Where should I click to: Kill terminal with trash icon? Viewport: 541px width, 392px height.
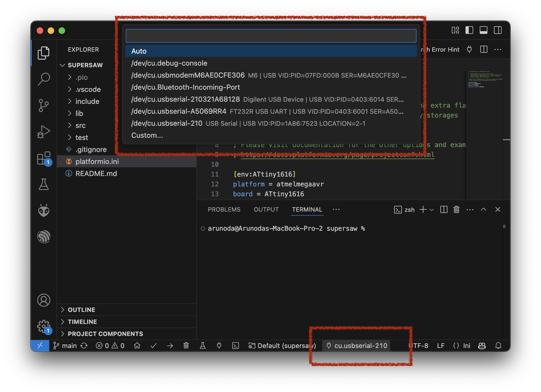coord(456,210)
